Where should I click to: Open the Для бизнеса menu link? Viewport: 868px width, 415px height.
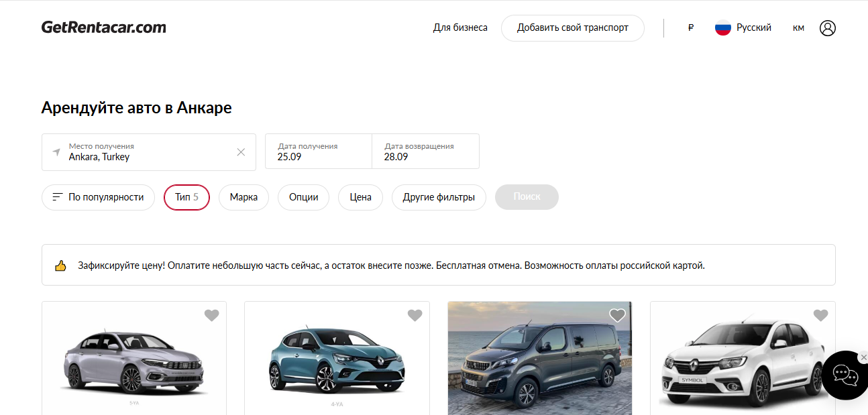[460, 28]
